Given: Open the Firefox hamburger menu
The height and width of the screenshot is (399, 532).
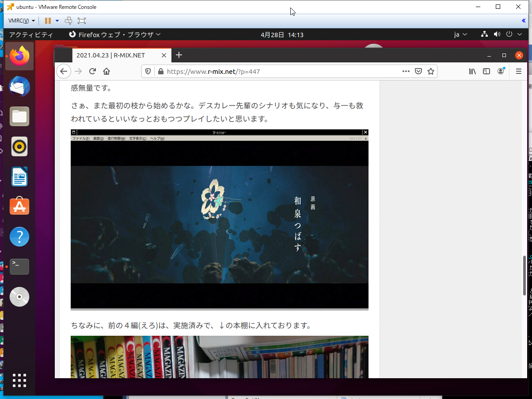Looking at the screenshot, I should (519, 71).
